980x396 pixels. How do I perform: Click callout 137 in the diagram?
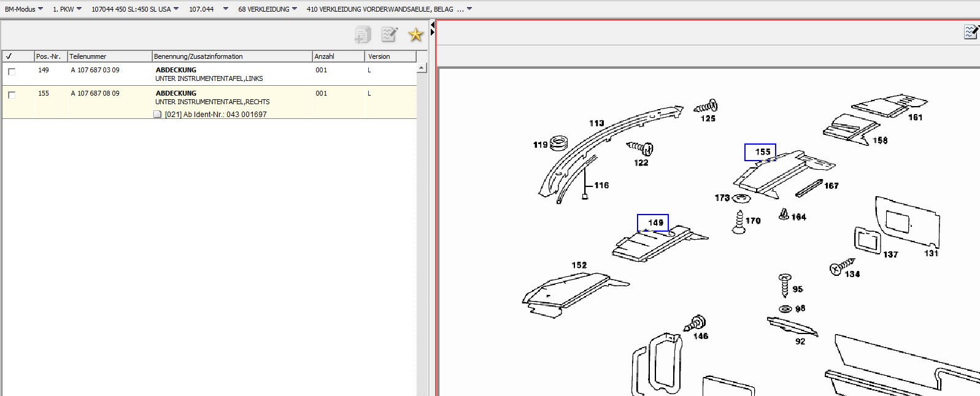pyautogui.click(x=890, y=254)
